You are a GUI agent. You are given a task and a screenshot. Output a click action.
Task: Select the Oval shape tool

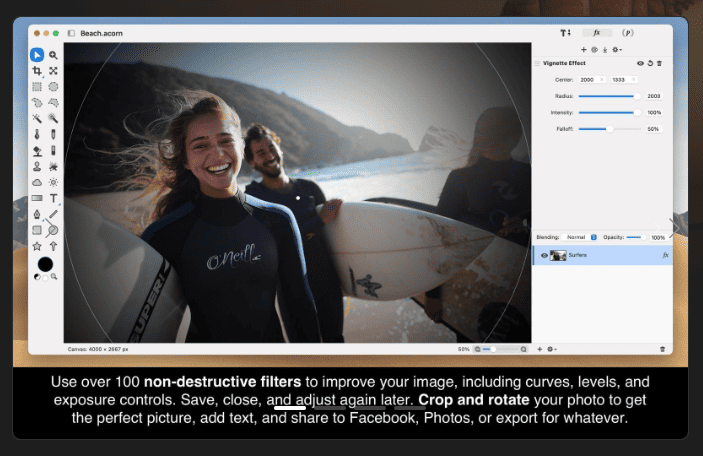tap(53, 230)
